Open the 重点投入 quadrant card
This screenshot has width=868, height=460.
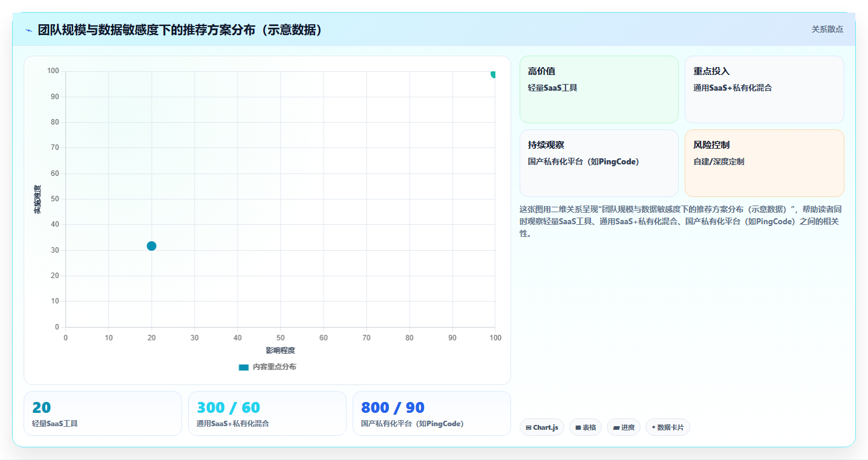pyautogui.click(x=764, y=89)
